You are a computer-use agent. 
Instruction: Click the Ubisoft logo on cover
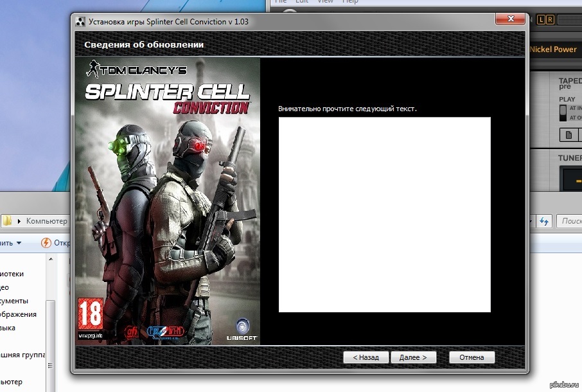[242, 329]
